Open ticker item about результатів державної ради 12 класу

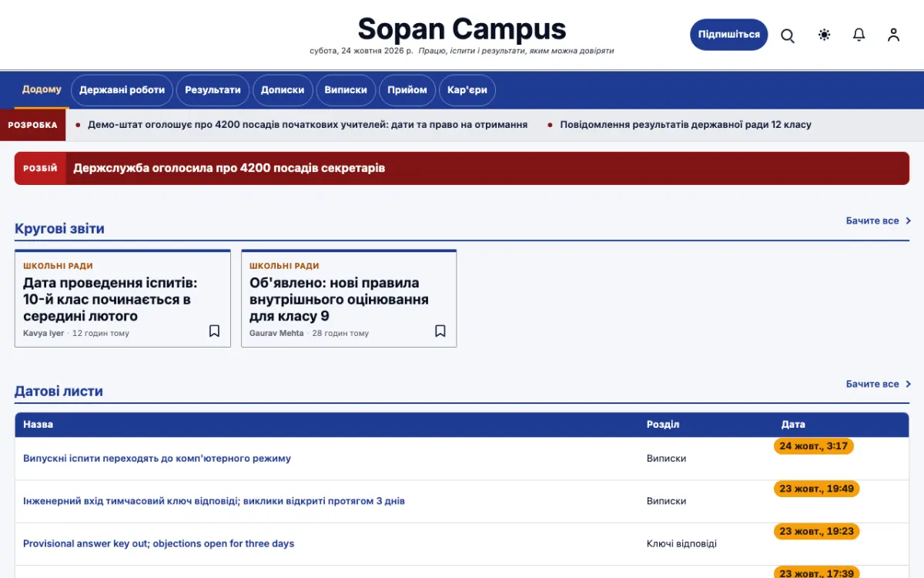(685, 125)
